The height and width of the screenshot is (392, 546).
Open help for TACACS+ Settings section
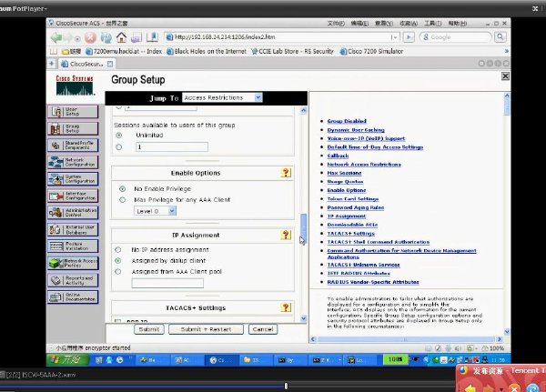click(286, 307)
